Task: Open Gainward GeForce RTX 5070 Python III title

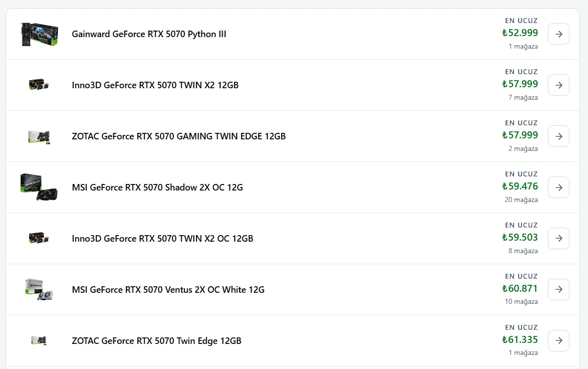Action: tap(149, 34)
